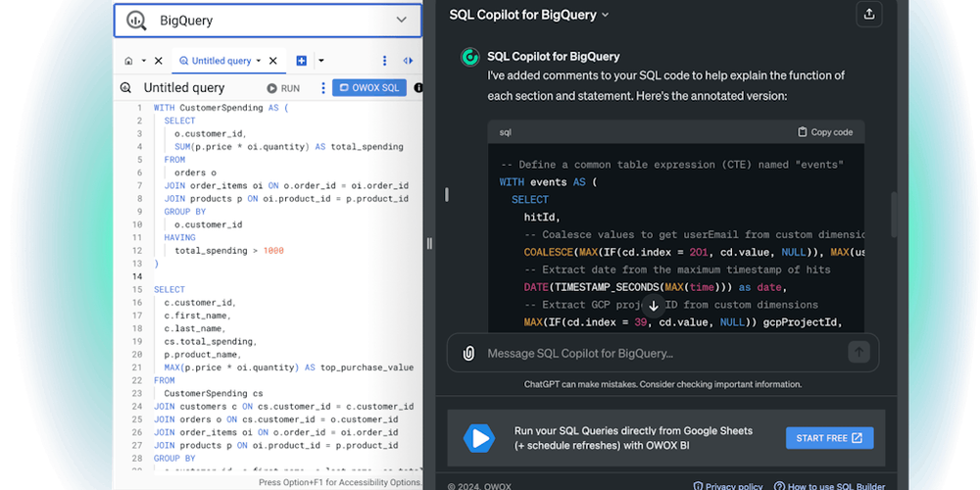
Task: Open query toolbar three-dot more menu
Action: (323, 88)
